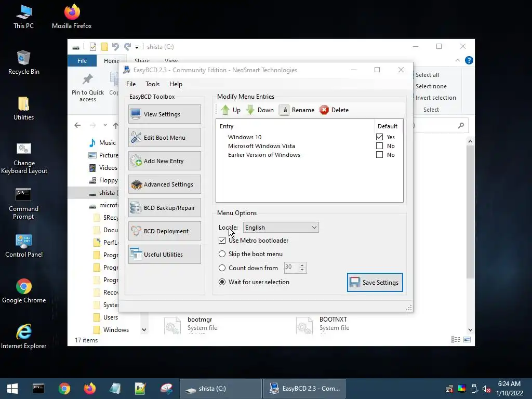The height and width of the screenshot is (399, 532).
Task: Open Users folder in Explorer tree
Action: pos(111,317)
